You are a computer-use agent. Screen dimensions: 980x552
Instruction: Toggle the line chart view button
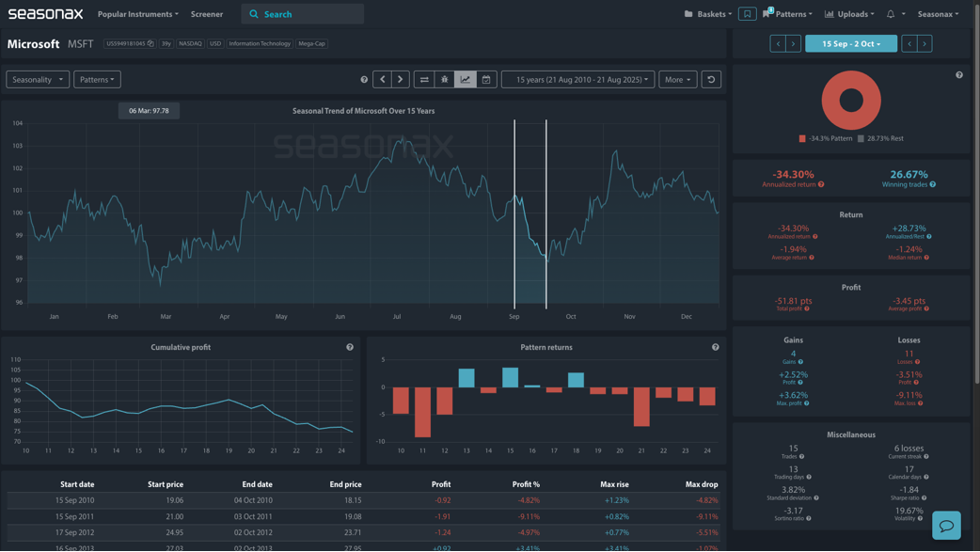click(465, 79)
